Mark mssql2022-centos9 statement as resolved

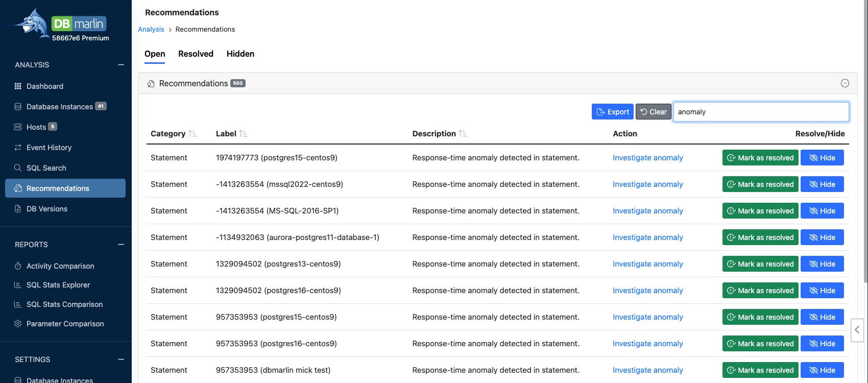tap(760, 184)
